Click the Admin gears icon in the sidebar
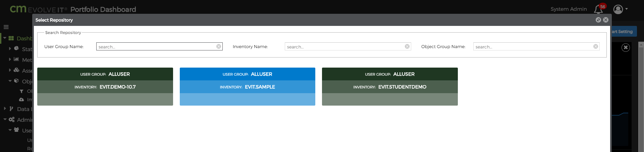644x152 pixels. coord(11,119)
